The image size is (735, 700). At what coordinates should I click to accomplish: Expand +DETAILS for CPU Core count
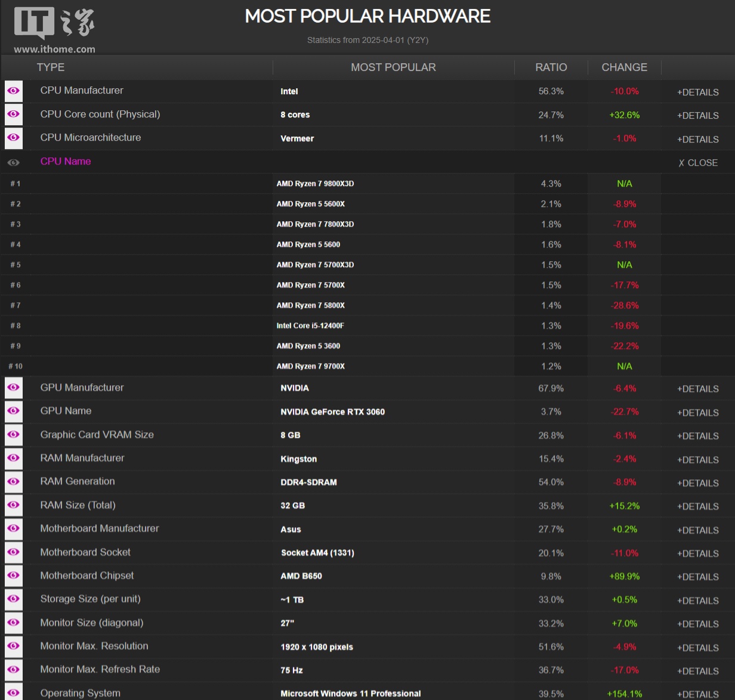[697, 116]
